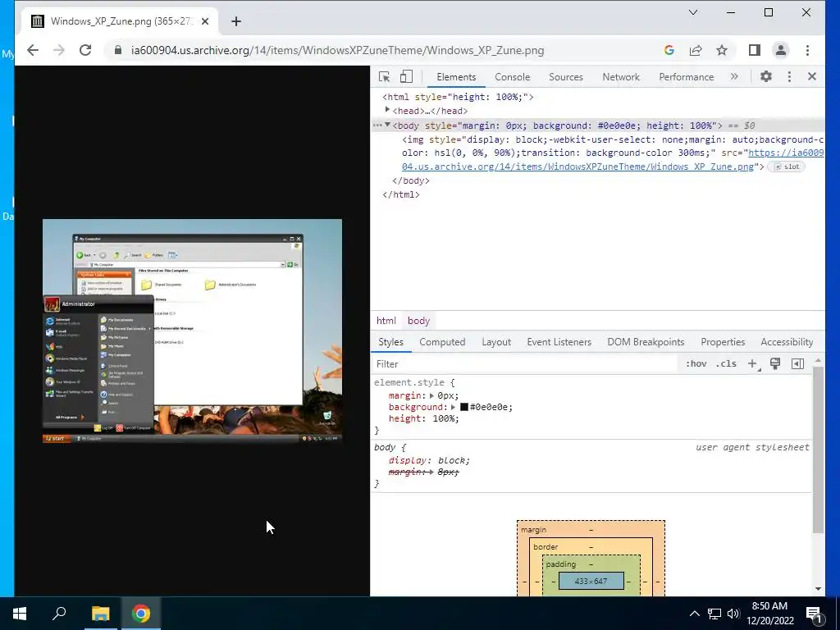The width and height of the screenshot is (840, 630).
Task: Open Event Listeners tab
Action: coord(559,342)
